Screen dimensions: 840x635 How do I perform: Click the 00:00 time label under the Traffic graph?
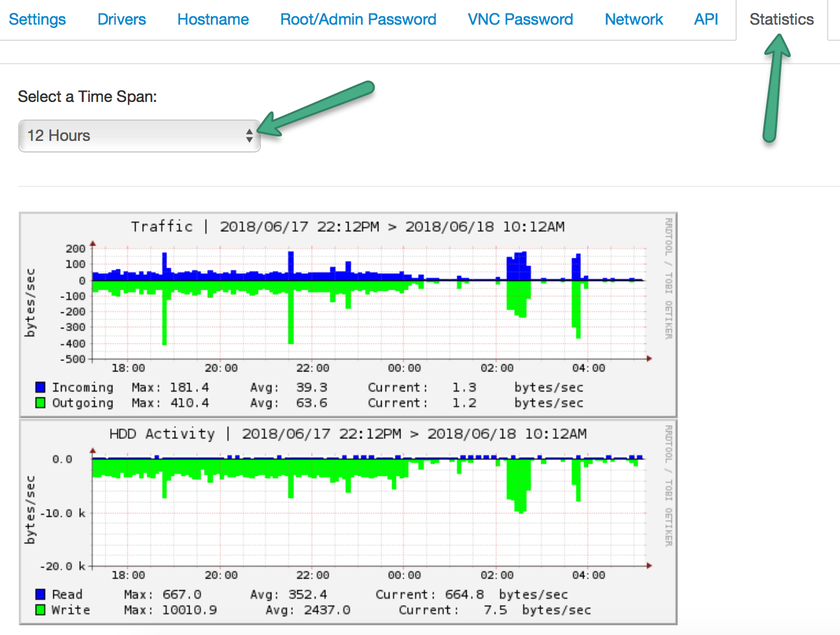click(x=404, y=368)
